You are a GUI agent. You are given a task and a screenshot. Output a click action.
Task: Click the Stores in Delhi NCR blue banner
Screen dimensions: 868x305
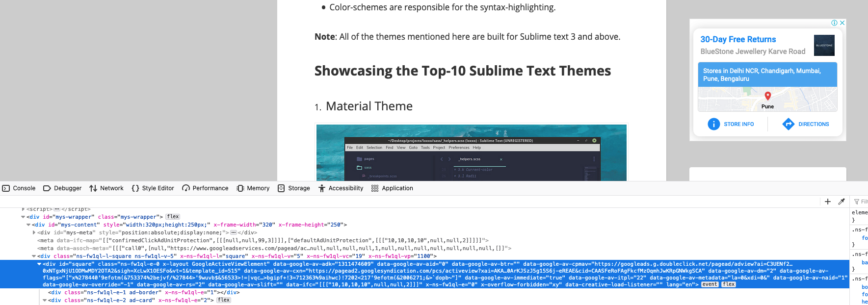[x=767, y=75]
